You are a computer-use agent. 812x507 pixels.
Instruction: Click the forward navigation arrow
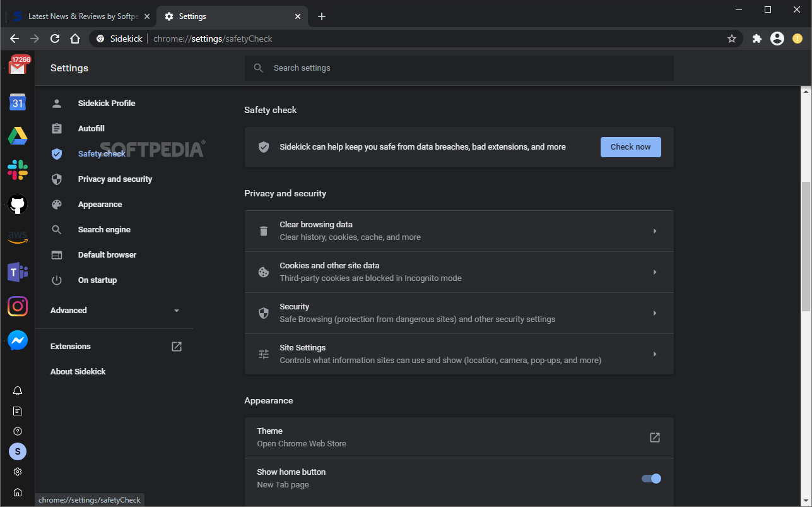35,39
